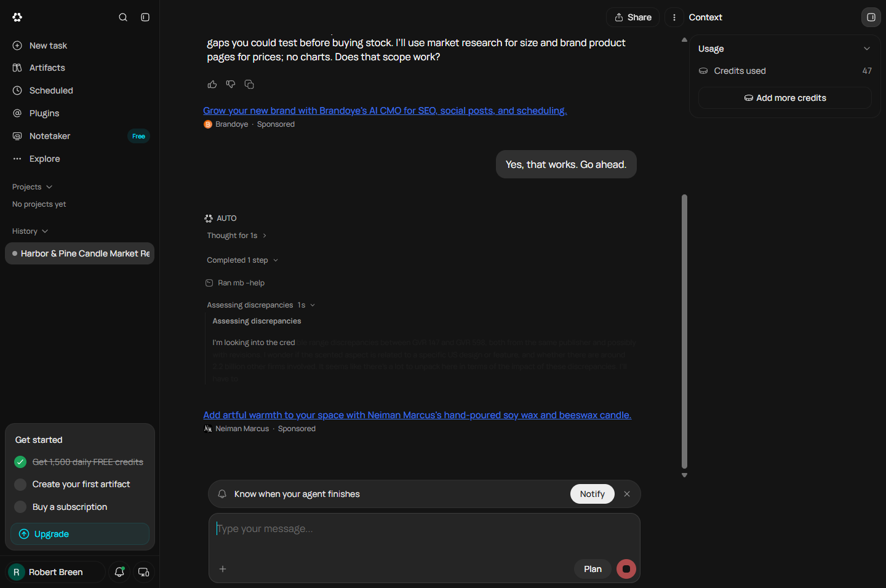Select Buy a subscription checkbox

20,507
